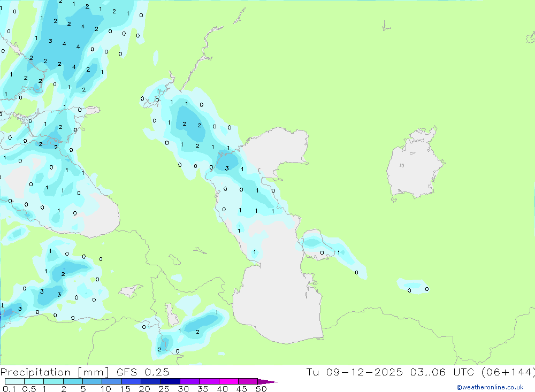The width and height of the screenshot is (535, 392).
Task: Click the 0.1–0.5 mm legend color swatch
Action: 14,381
